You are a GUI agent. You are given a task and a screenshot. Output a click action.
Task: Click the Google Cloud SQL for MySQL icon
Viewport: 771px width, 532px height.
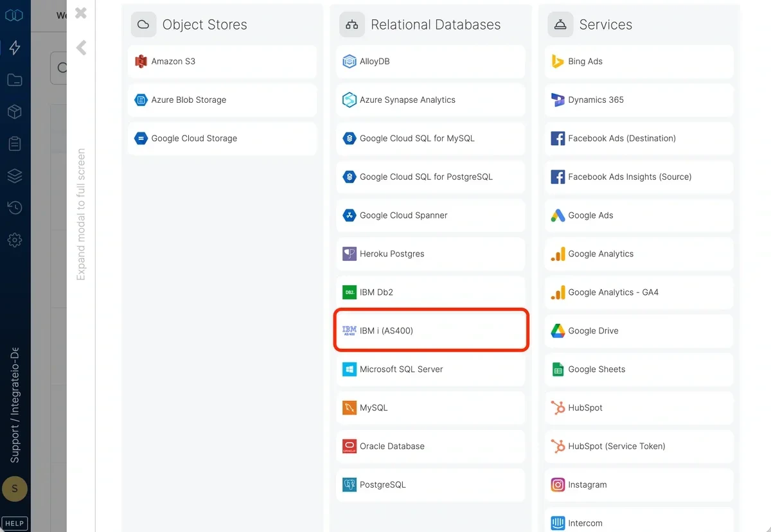click(349, 139)
